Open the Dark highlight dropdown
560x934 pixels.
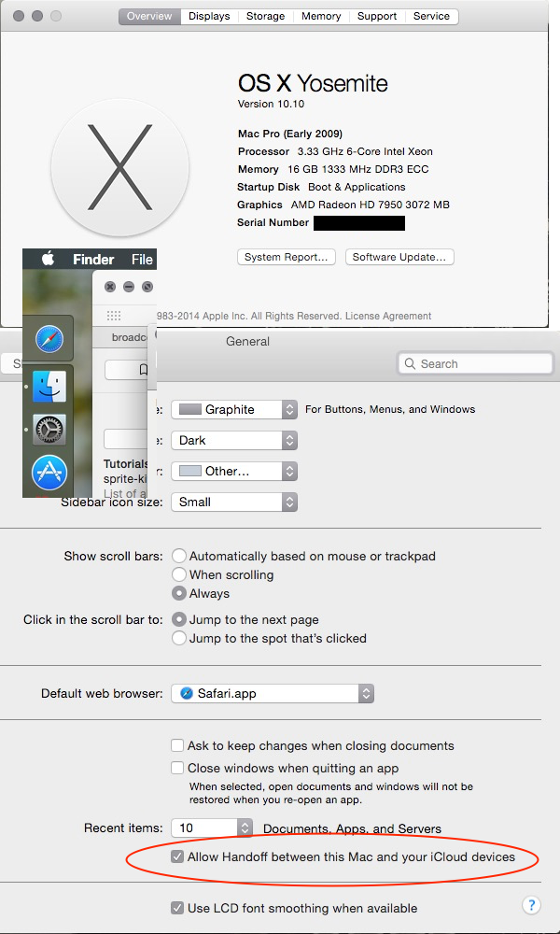point(234,440)
